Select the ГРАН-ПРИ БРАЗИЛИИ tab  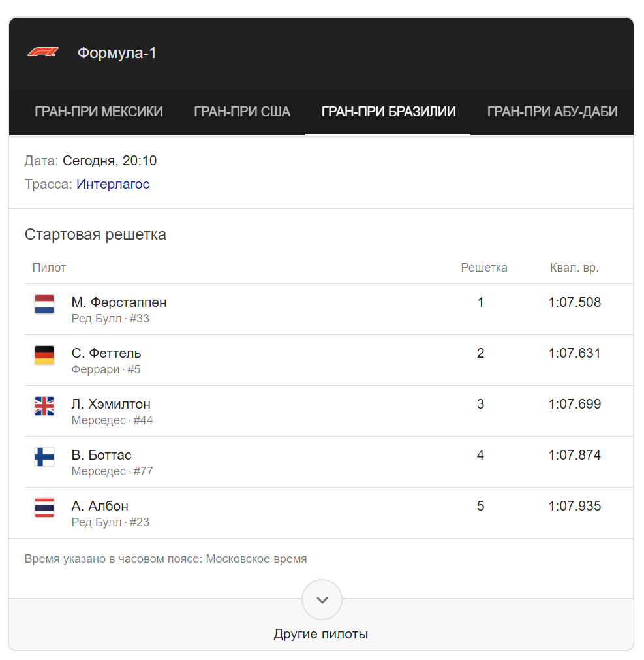pyautogui.click(x=388, y=112)
